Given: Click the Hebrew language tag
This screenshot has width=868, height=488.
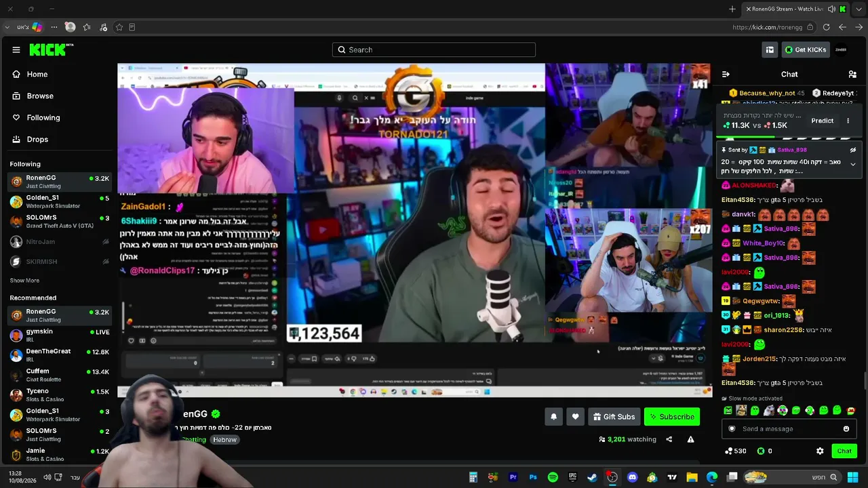Looking at the screenshot, I should point(224,440).
